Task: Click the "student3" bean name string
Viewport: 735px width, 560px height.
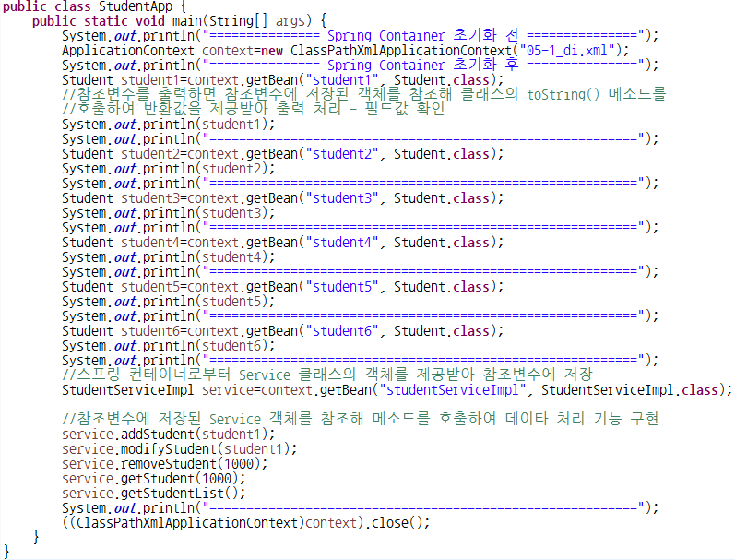Action: (342, 198)
